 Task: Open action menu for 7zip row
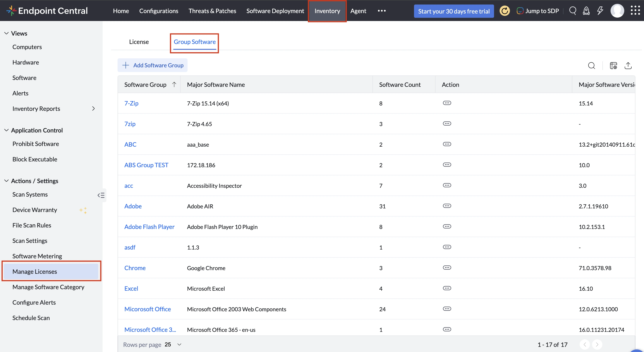447,123
